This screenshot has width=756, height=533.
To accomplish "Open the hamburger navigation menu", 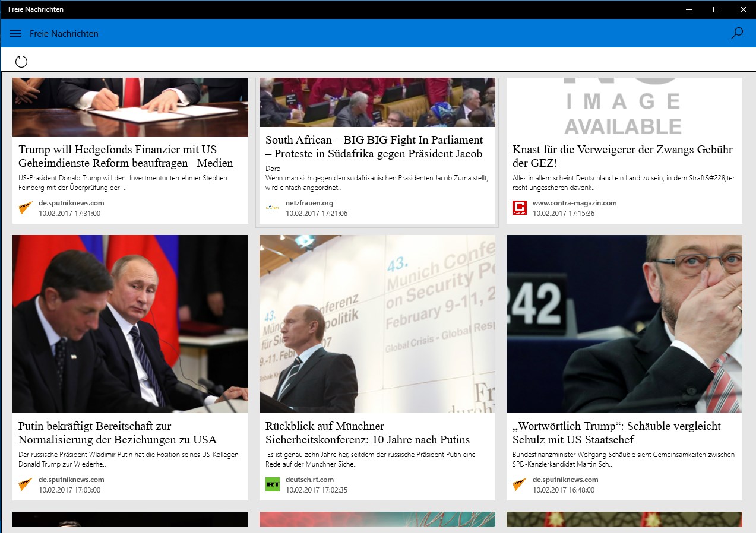I will click(x=15, y=34).
